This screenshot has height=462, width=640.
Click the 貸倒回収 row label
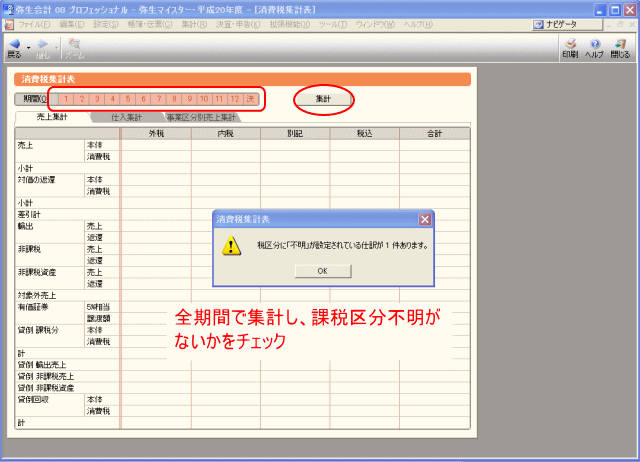pyautogui.click(x=33, y=400)
